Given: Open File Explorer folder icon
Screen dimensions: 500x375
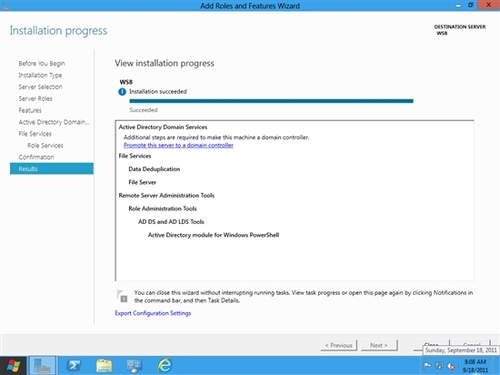Looking at the screenshot, I should 104,366.
